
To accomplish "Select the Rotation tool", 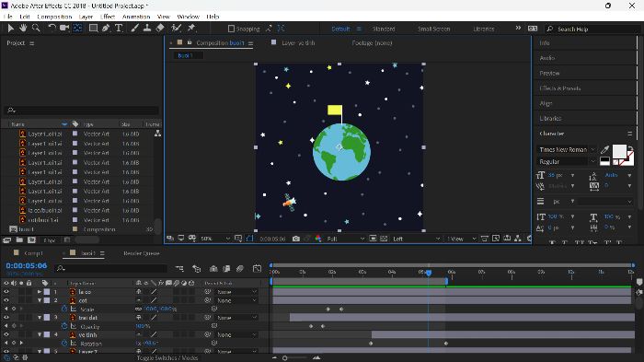I will tap(52, 28).
